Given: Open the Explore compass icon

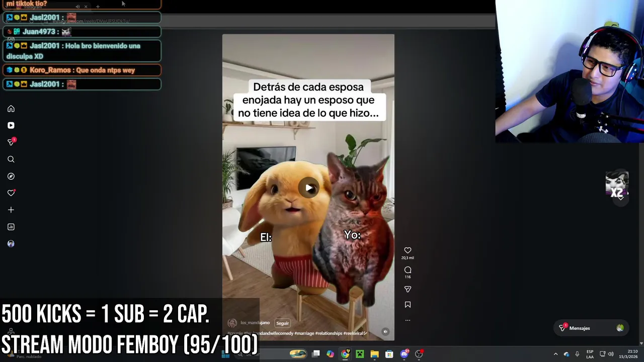Looking at the screenshot, I should coord(11,176).
